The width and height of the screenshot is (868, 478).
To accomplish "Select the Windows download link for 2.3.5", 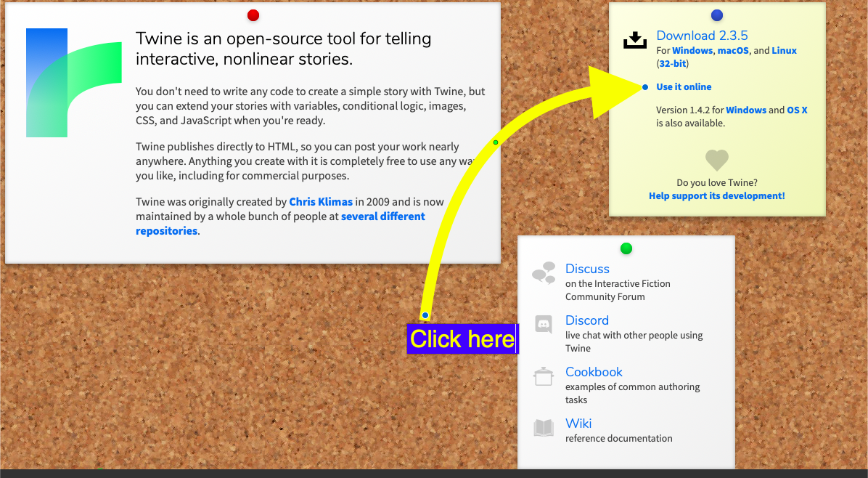I will click(692, 50).
